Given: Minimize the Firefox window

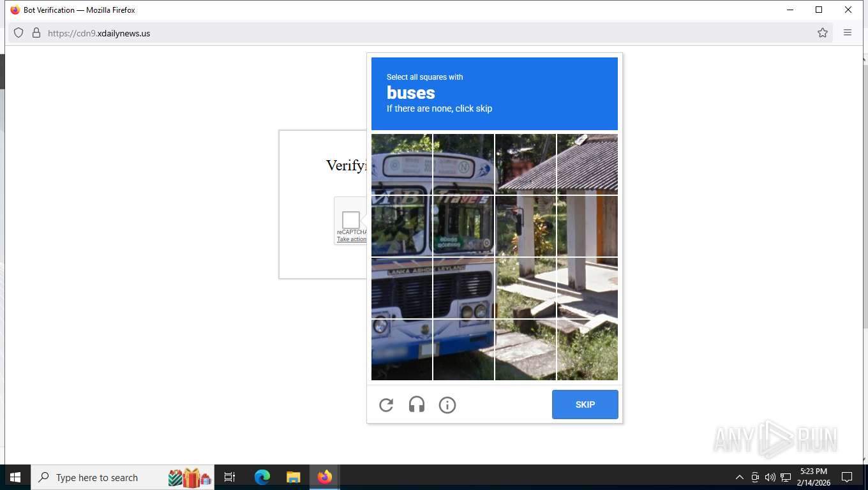Looking at the screenshot, I should [x=790, y=10].
